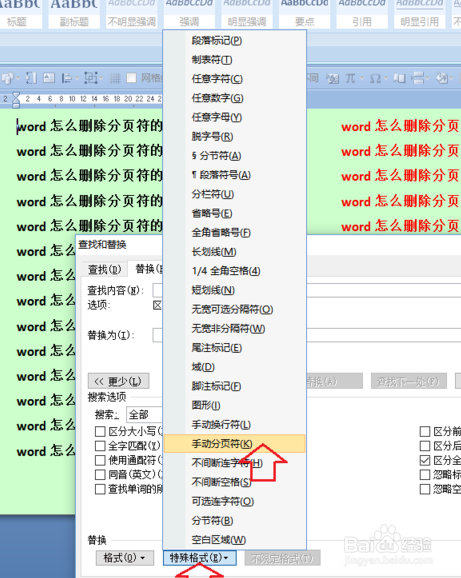This screenshot has width=461, height=578.
Task: Enable 区分大小写 checkbox
Action: (x=100, y=431)
